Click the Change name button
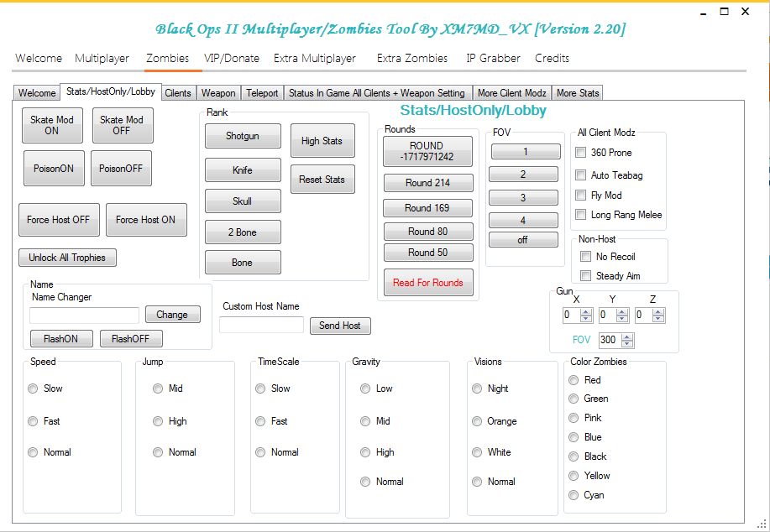770x532 pixels. [x=172, y=315]
